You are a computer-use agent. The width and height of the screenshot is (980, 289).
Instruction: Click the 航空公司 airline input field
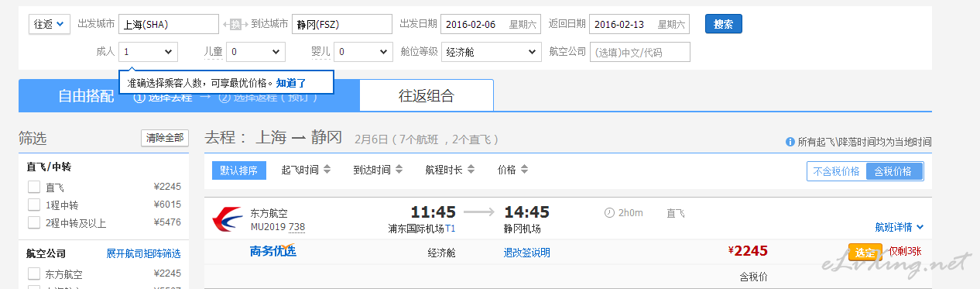(639, 52)
